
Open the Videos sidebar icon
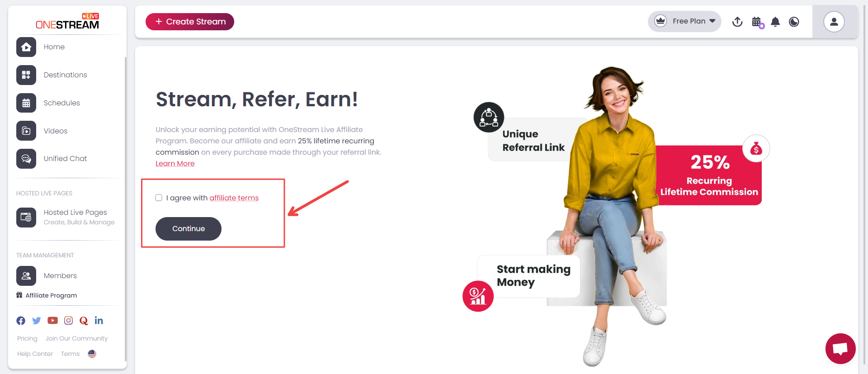pos(26,131)
